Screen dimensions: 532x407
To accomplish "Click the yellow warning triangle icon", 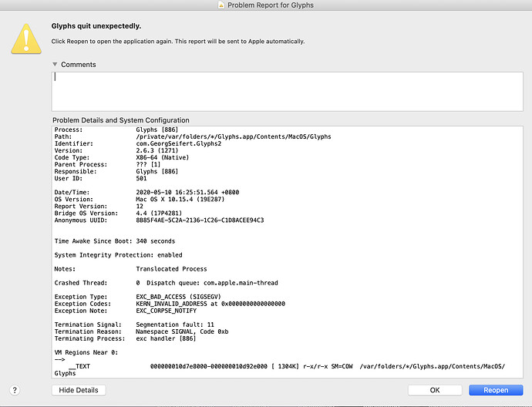I will pos(26,39).
